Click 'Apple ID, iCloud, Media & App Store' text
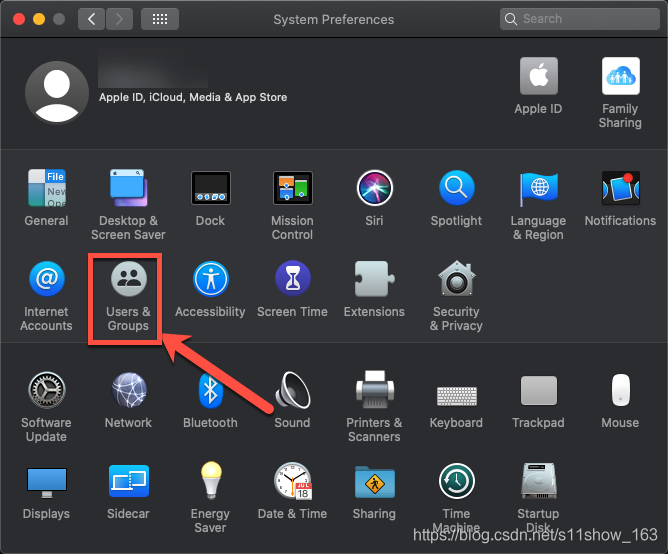668x554 pixels. point(193,98)
